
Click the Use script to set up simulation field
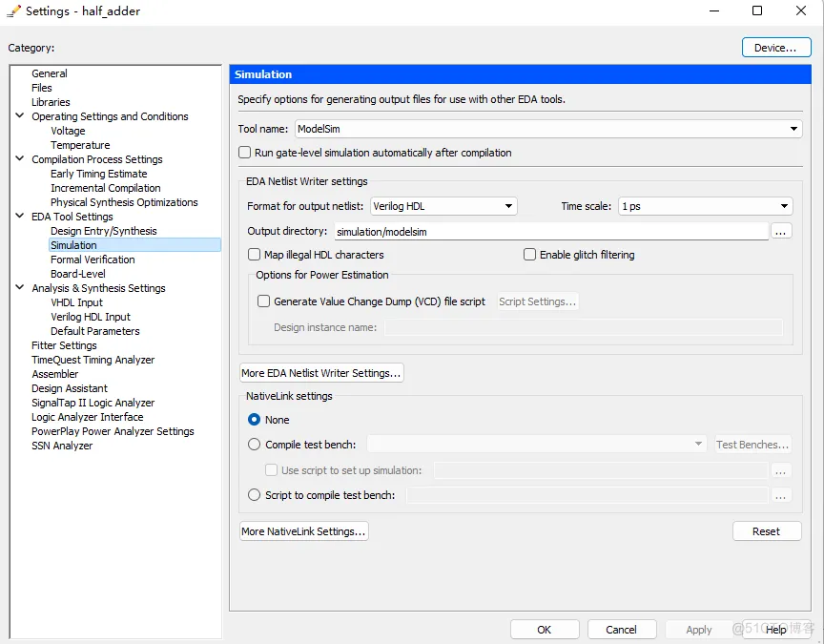click(x=601, y=470)
